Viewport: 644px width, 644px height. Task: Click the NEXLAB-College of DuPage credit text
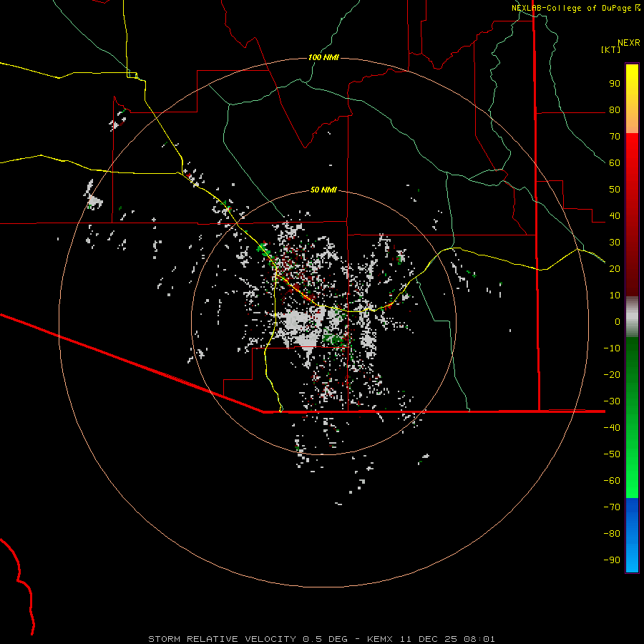click(x=571, y=8)
